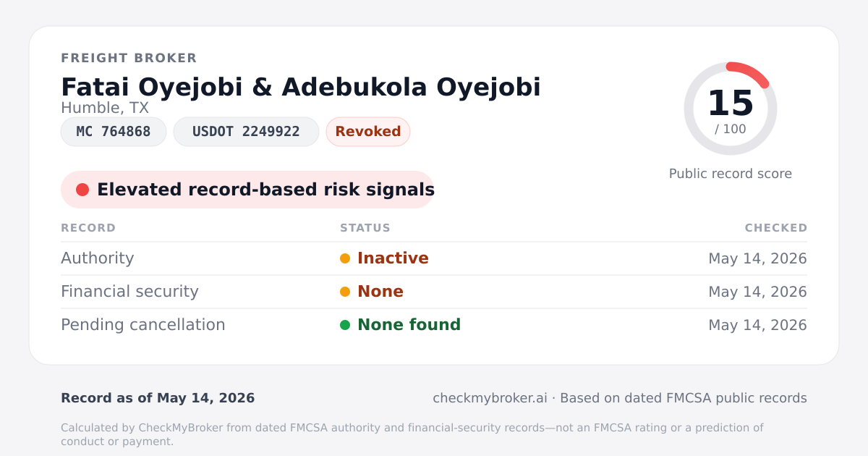The image size is (868, 456).
Task: Click the score number 15
Action: (731, 104)
